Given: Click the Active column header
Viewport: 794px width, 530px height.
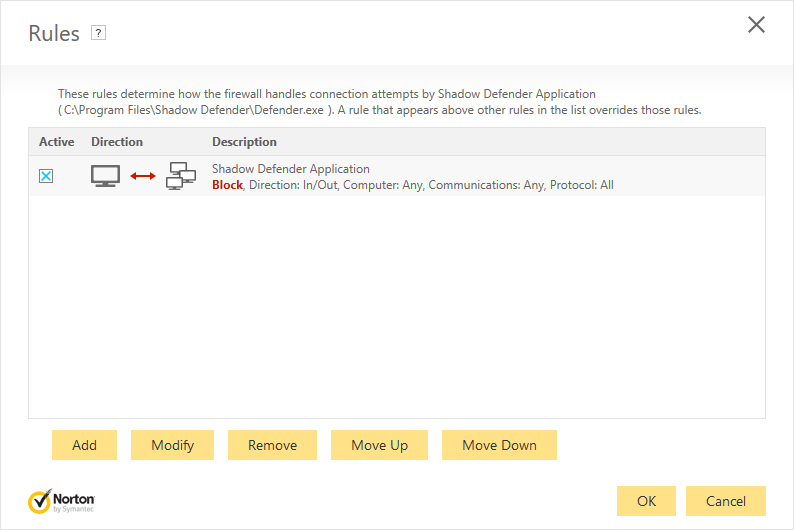Looking at the screenshot, I should (57, 142).
